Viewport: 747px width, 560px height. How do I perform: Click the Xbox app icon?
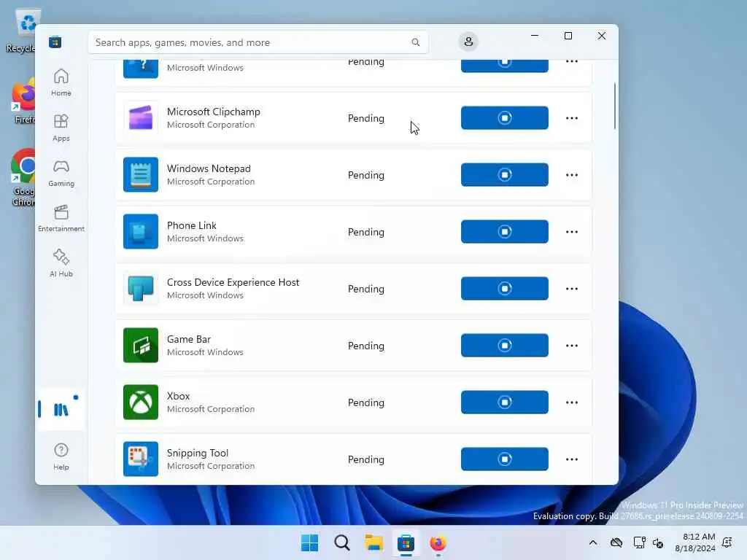click(141, 402)
